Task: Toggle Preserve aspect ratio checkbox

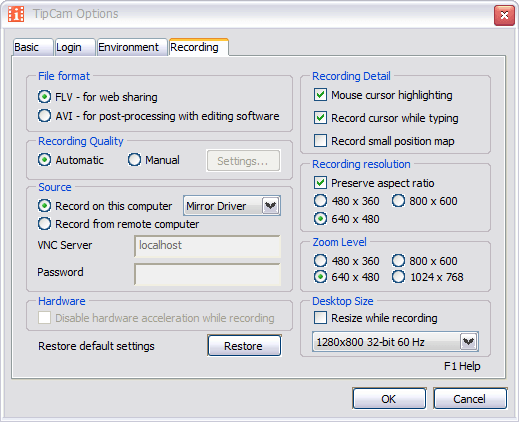Action: tap(320, 183)
